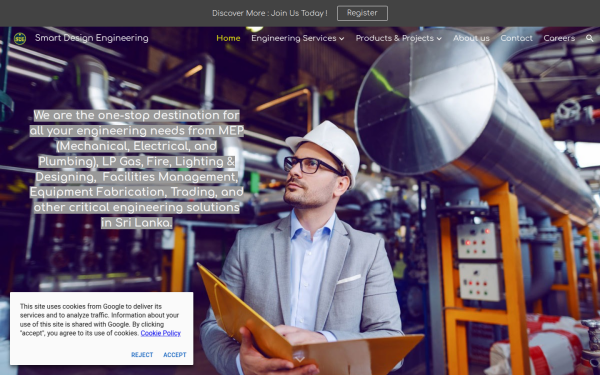Click the SDE company logo icon

20,38
